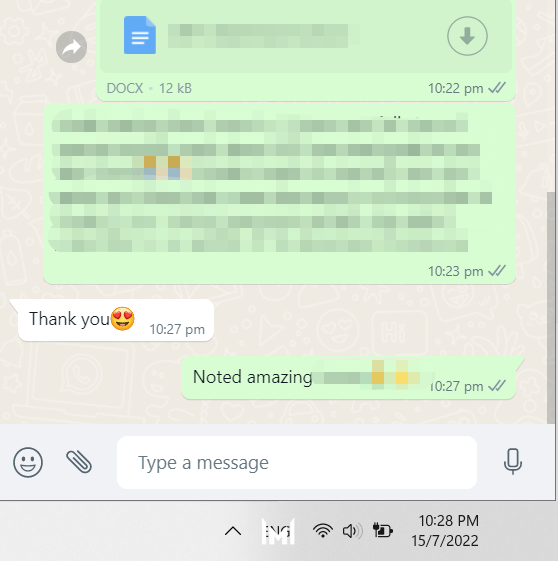The height and width of the screenshot is (561, 558).
Task: Open the Wi-Fi network settings
Action: (323, 531)
